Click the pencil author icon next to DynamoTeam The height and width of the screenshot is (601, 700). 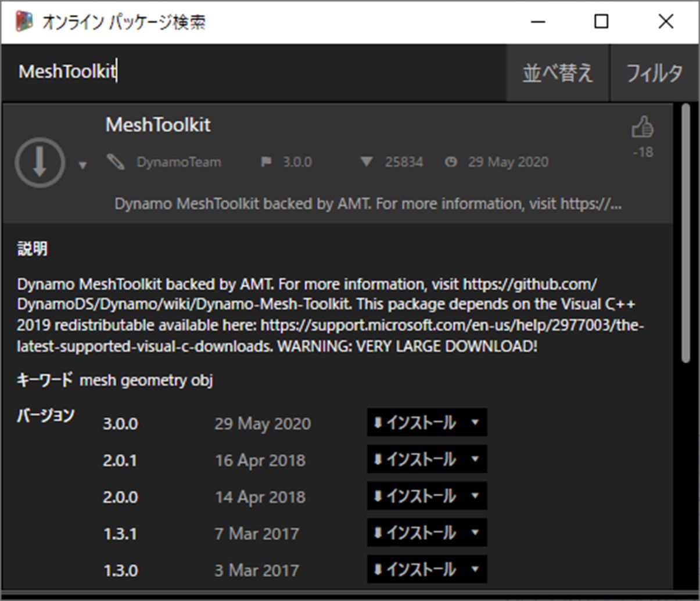(x=116, y=162)
